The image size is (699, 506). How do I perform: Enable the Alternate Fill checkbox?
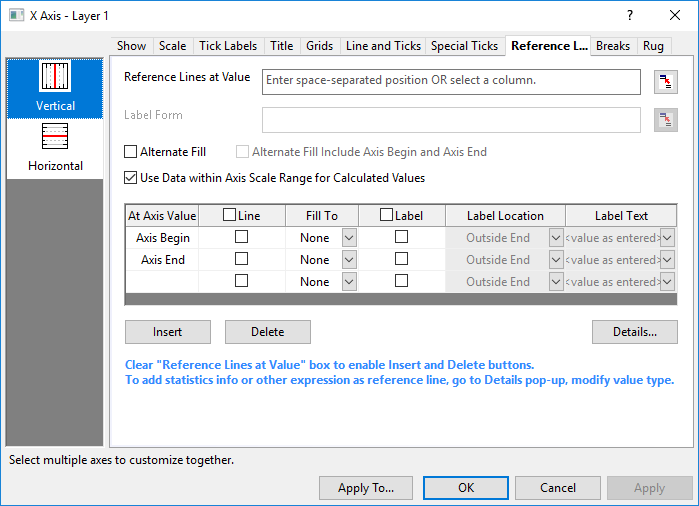[x=131, y=152]
